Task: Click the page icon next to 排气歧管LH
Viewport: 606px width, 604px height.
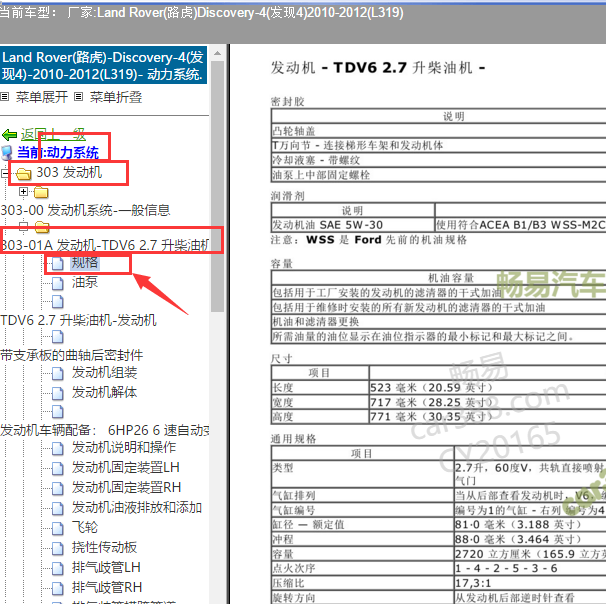Action: click(x=58, y=569)
